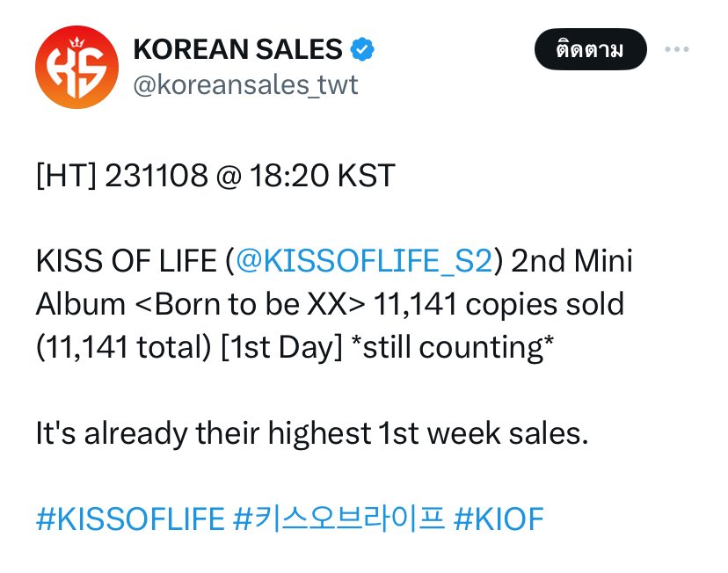Open the #KISSOFLIFE hashtag
728x573 pixels.
(x=130, y=519)
